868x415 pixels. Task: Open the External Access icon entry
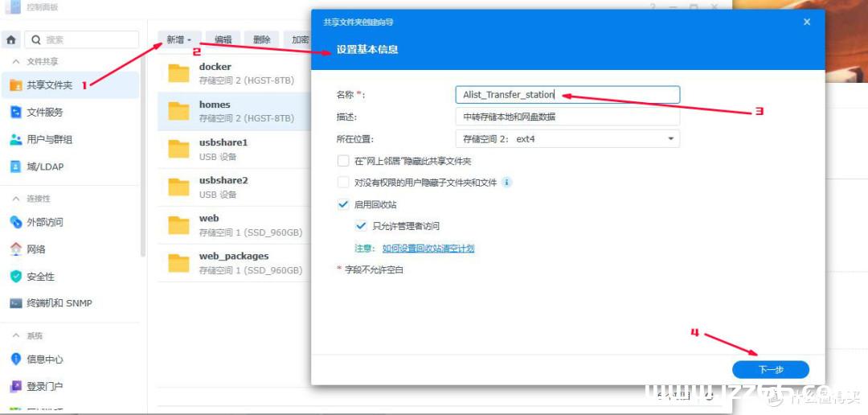[x=16, y=222]
